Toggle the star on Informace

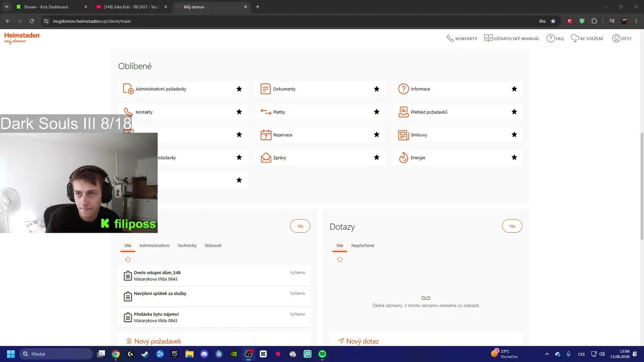coord(514,89)
